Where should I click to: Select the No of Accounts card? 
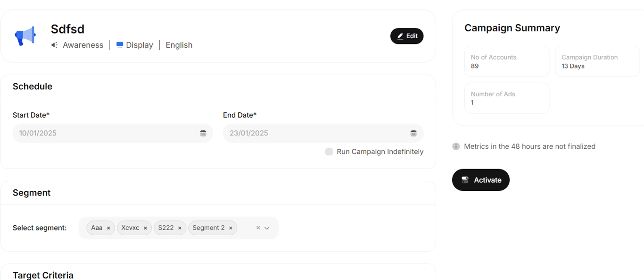tap(506, 61)
